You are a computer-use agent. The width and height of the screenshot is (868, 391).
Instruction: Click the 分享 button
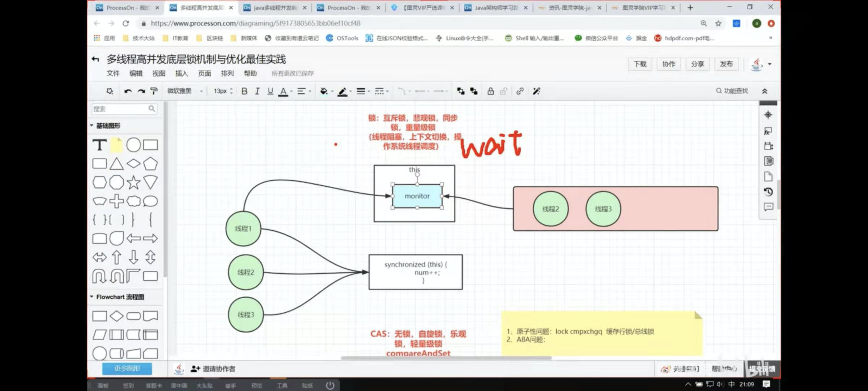coord(698,64)
